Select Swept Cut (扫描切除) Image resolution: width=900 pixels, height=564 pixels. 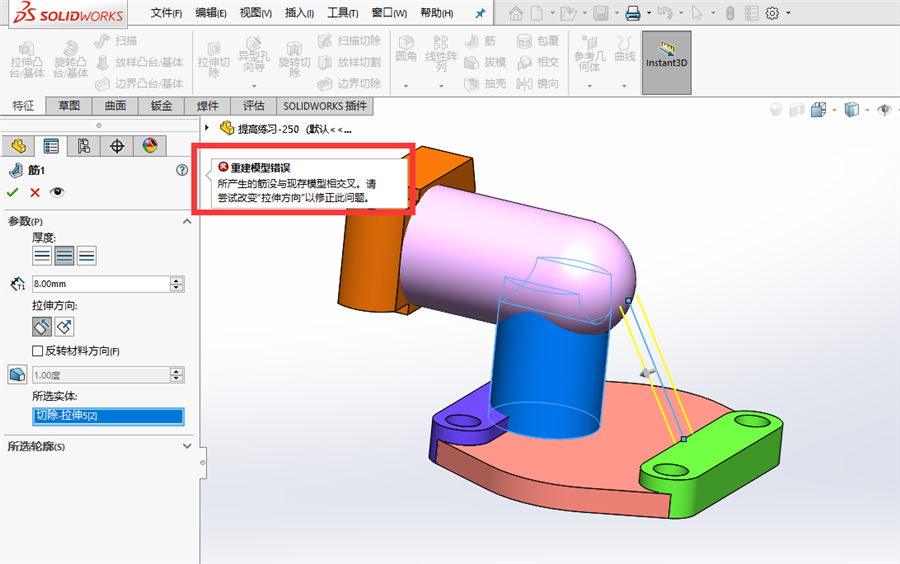[x=350, y=41]
